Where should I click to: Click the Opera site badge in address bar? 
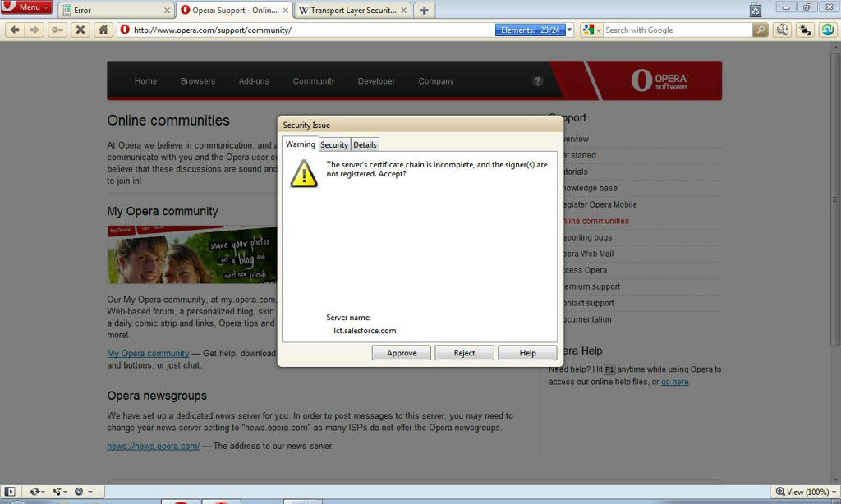pos(125,30)
